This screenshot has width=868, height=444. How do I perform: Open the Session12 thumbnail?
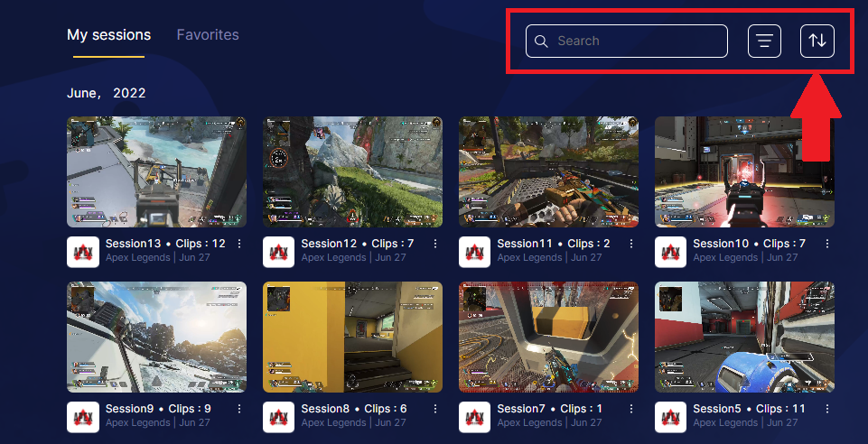[x=352, y=172]
